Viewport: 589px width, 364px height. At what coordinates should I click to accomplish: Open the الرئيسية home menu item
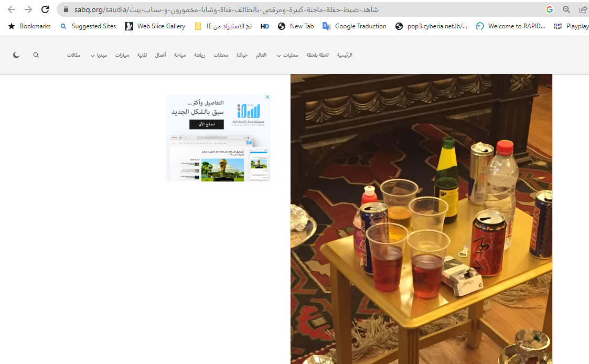pos(345,55)
